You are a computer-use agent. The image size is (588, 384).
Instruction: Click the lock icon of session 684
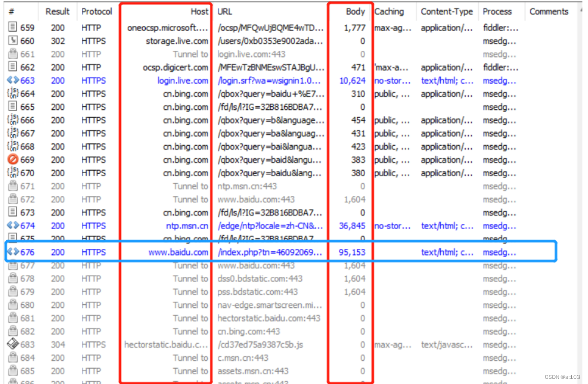pos(13,357)
